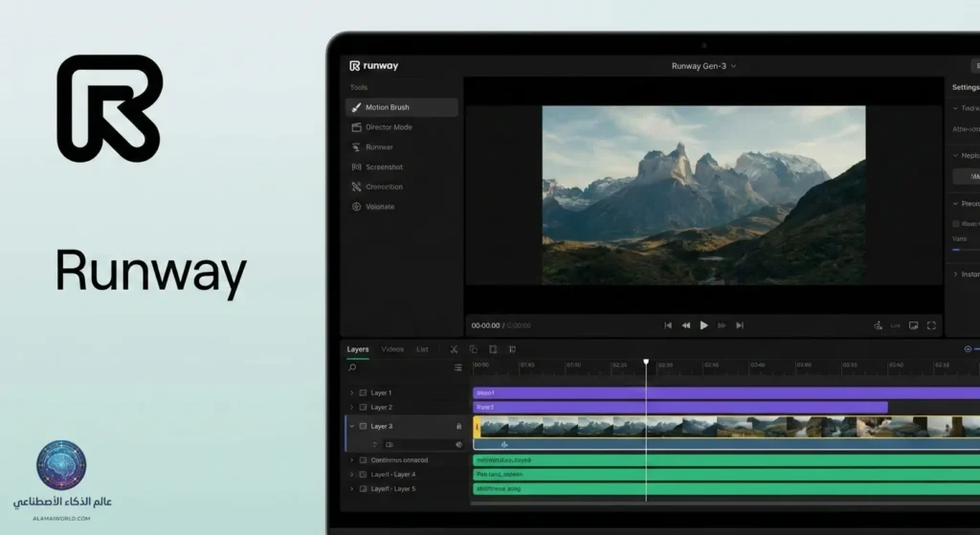Image resolution: width=980 pixels, height=535 pixels.
Task: Click the timeline playhead marker
Action: [646, 362]
